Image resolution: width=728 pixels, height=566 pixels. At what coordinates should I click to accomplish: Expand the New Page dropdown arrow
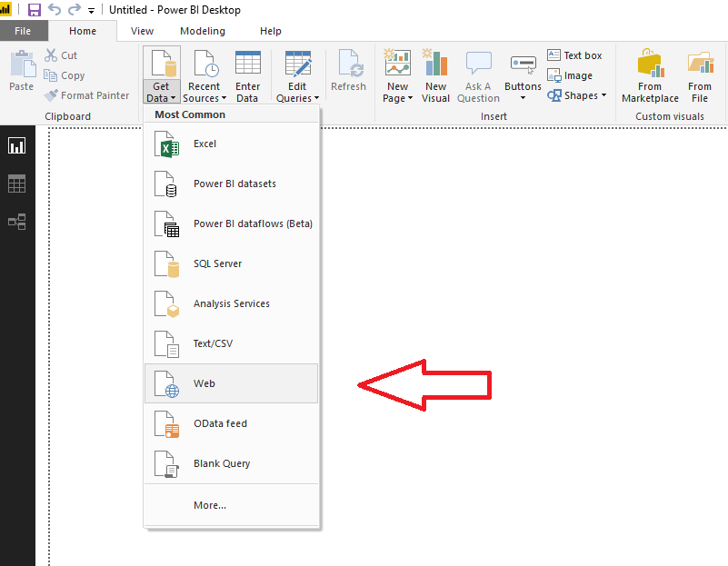pyautogui.click(x=411, y=98)
